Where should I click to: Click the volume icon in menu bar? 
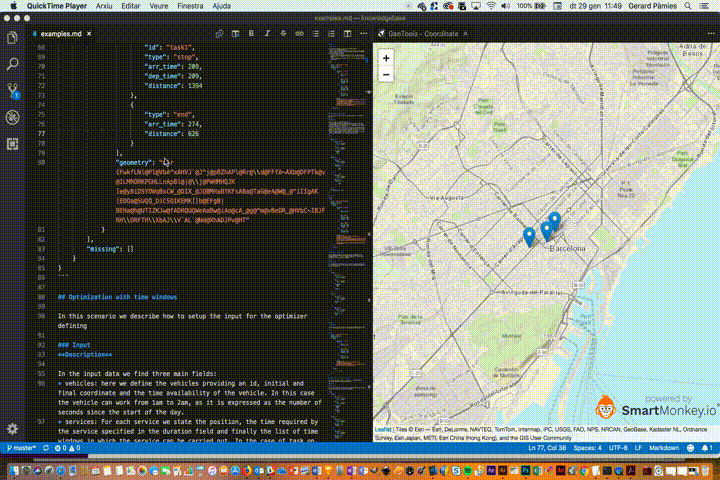pos(506,6)
